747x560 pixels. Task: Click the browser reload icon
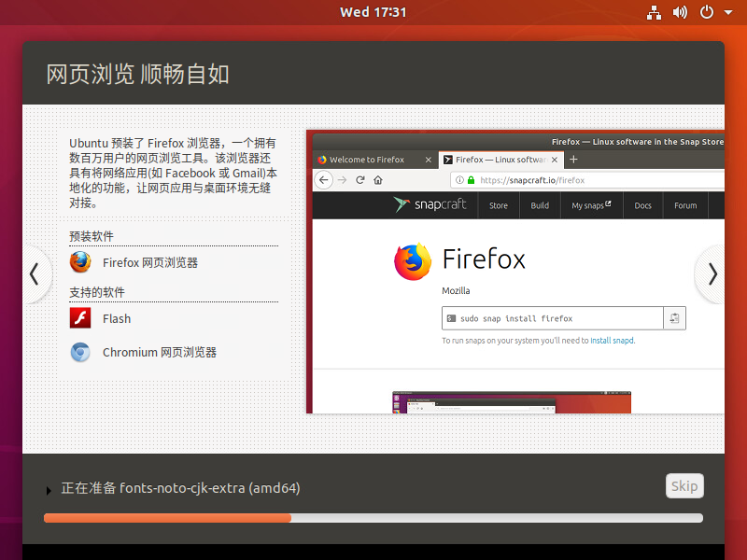[360, 180]
